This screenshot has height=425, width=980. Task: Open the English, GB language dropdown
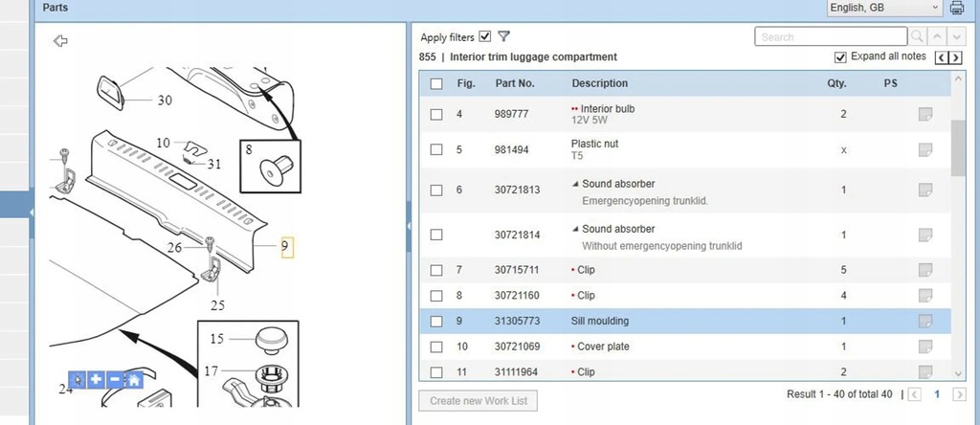[885, 9]
